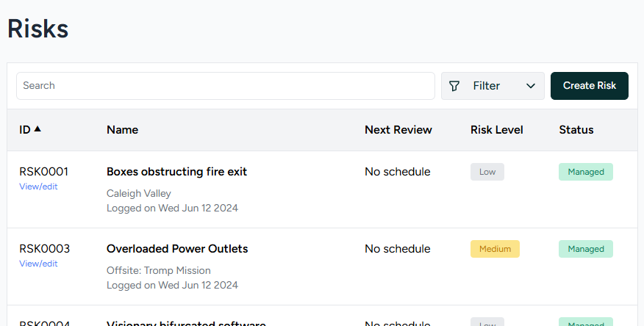
Task: Sort by Risk Level column header
Action: tap(496, 130)
